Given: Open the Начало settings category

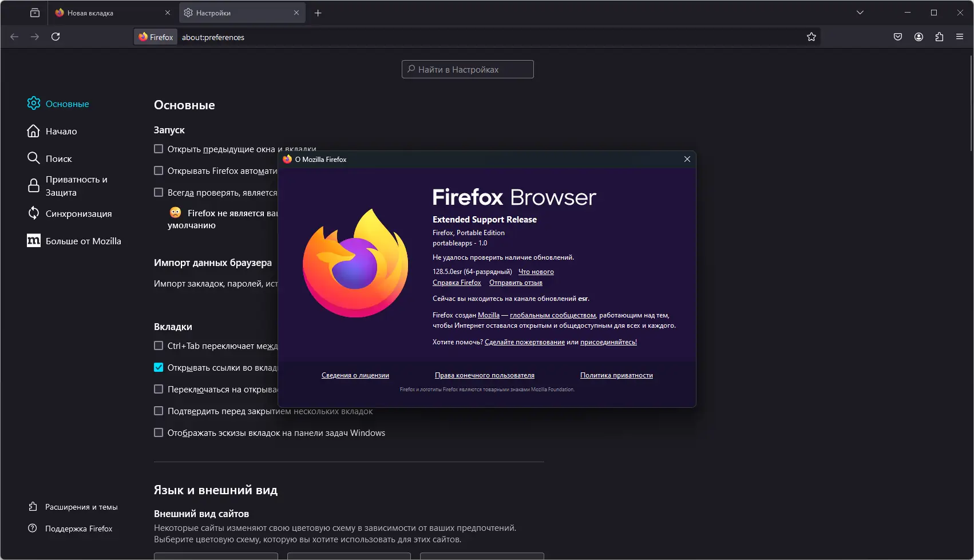Looking at the screenshot, I should click(52, 131).
